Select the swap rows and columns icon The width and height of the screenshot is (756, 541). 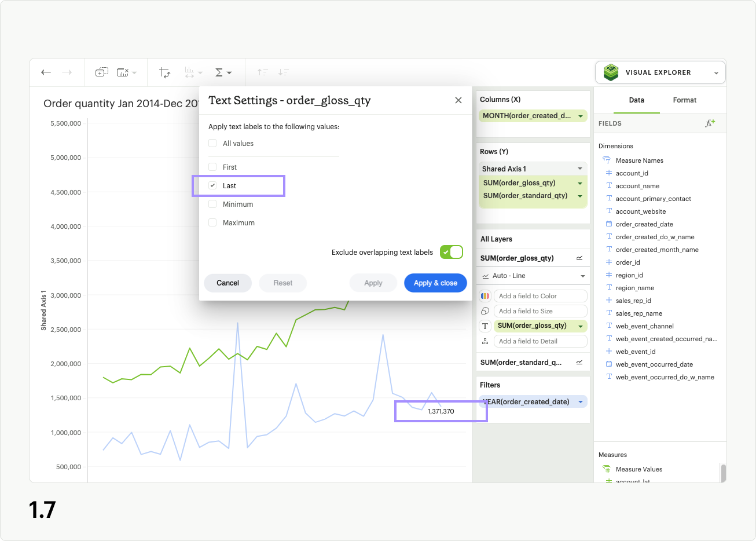[x=164, y=72]
